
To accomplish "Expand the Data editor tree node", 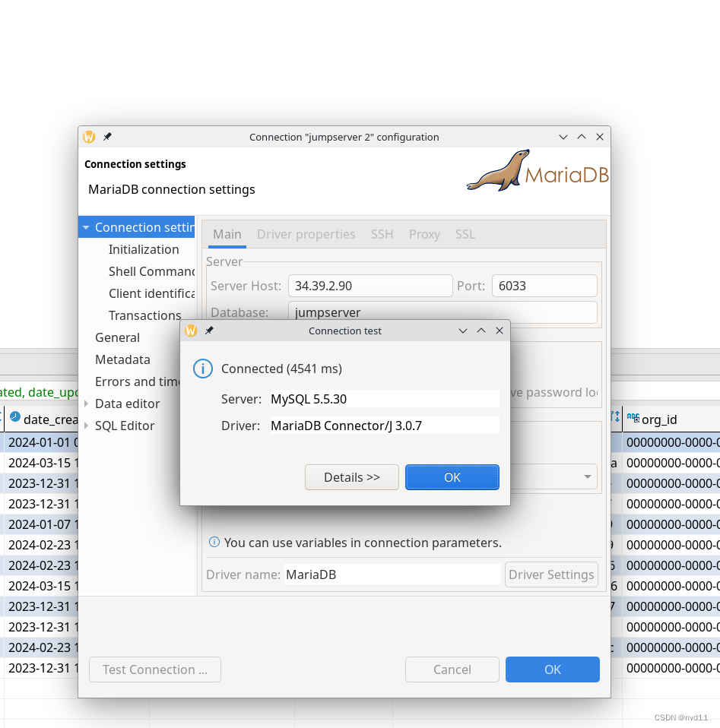I will (87, 404).
